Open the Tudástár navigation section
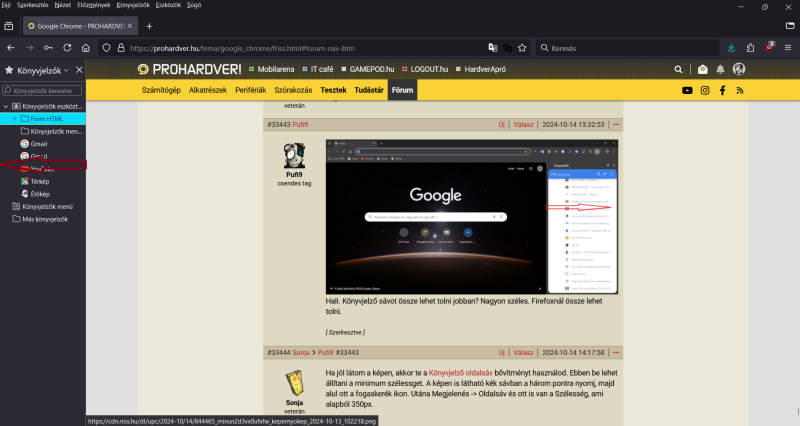This screenshot has height=426, width=800. point(369,90)
